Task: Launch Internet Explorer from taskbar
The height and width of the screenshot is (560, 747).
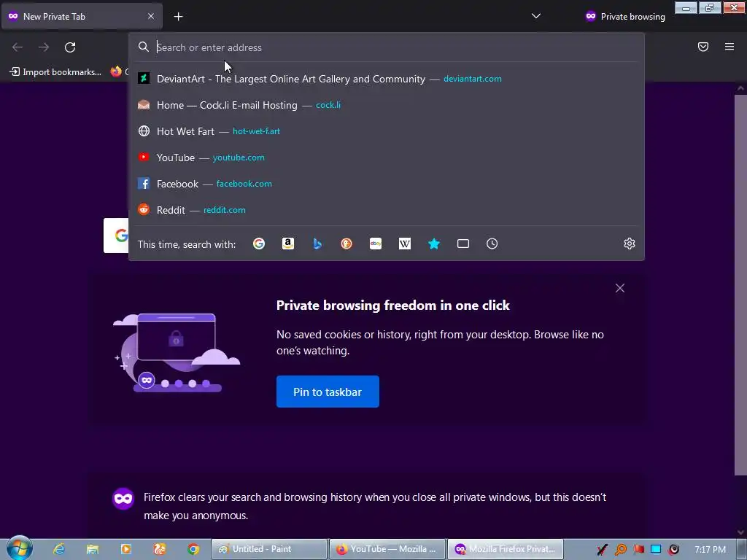Action: click(59, 549)
